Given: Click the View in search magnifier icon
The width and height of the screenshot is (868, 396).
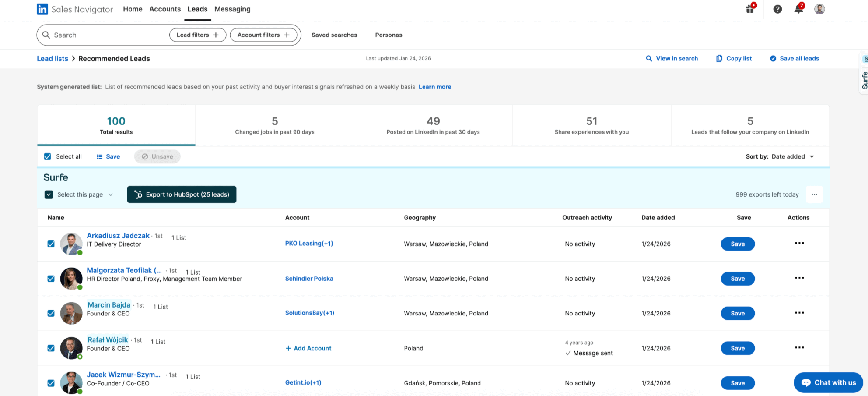Looking at the screenshot, I should (x=649, y=58).
